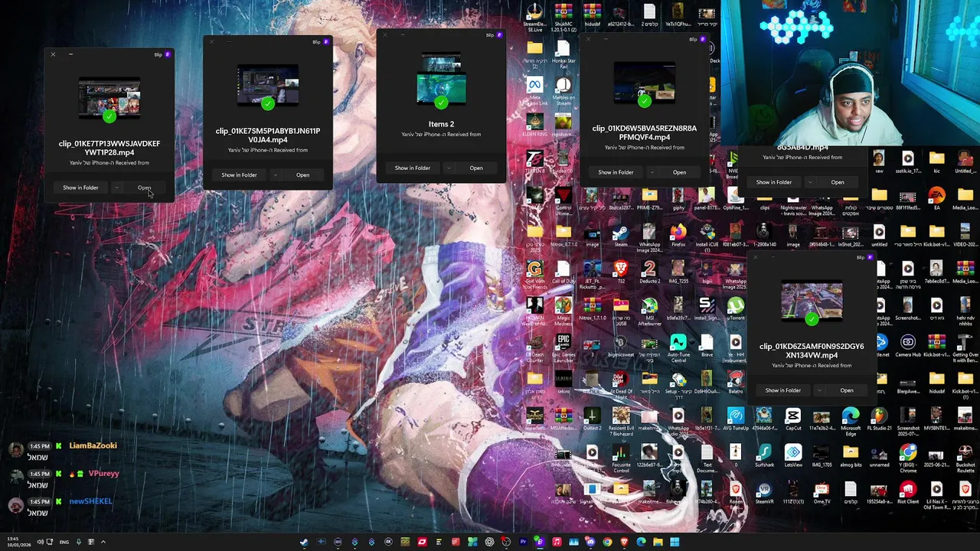Click Open in 8GSAB4D.mp4 Blip window
Screen dimensions: 980x551
838,182
